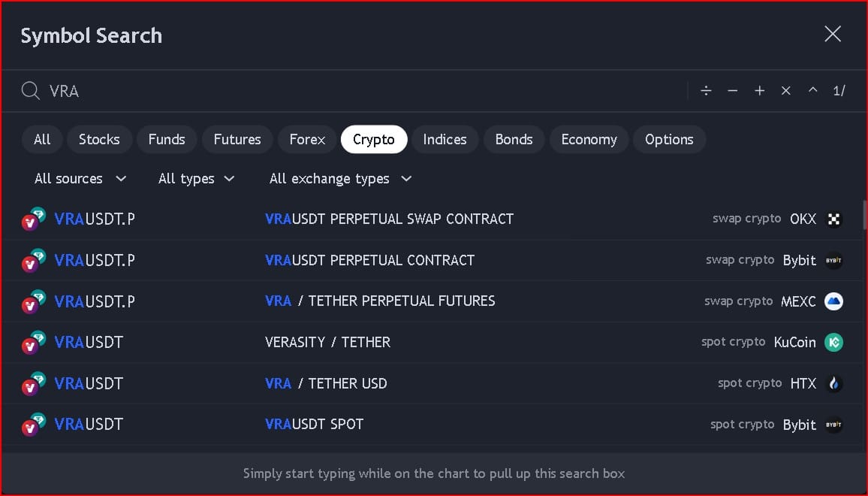The width and height of the screenshot is (868, 496).
Task: Click the MEXC exchange logo icon
Action: 833,301
